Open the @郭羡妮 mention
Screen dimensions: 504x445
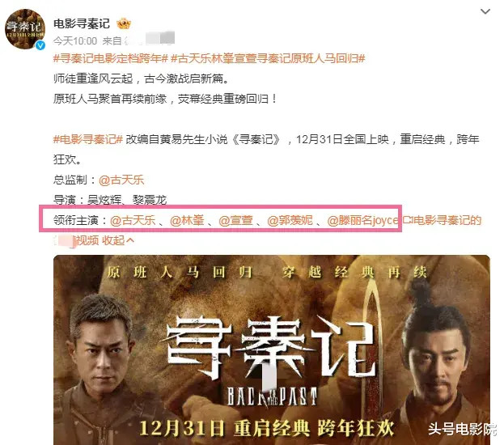290,220
